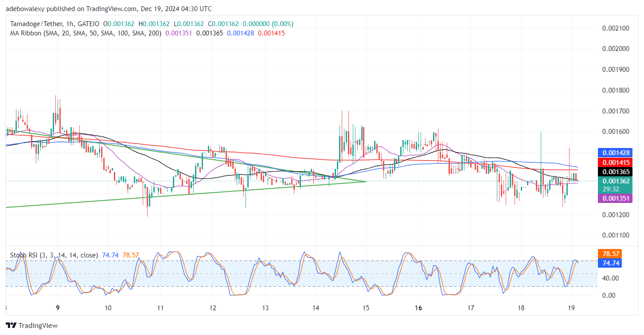Image resolution: width=644 pixels, height=335 pixels.
Task: Click the SMA 200 value 0.001415 in legend
Action: (x=271, y=33)
